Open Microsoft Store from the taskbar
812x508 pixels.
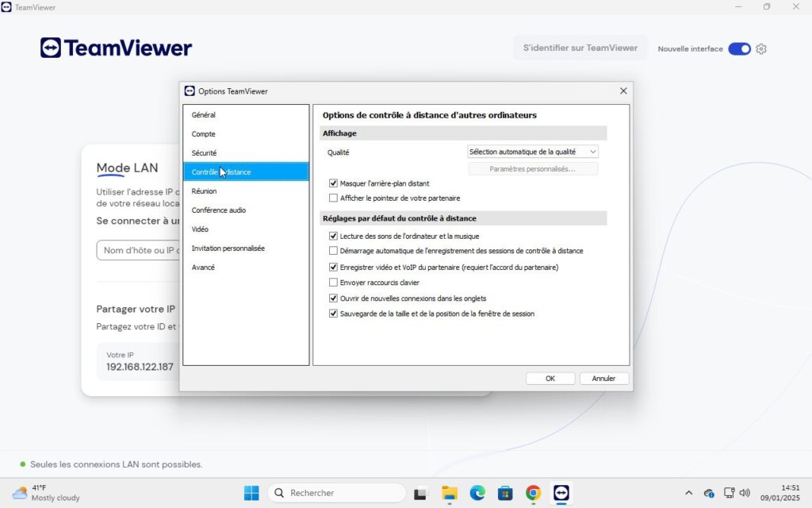(x=505, y=493)
